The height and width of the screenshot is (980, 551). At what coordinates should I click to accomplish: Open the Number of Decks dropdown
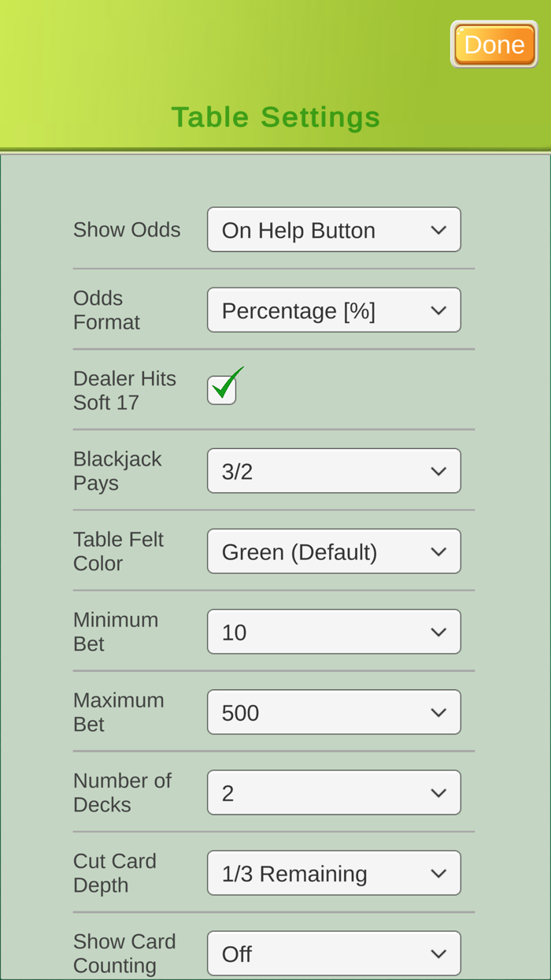(x=334, y=792)
